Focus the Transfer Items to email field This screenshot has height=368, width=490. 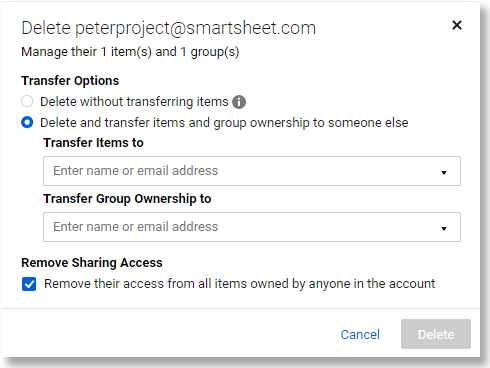click(252, 171)
